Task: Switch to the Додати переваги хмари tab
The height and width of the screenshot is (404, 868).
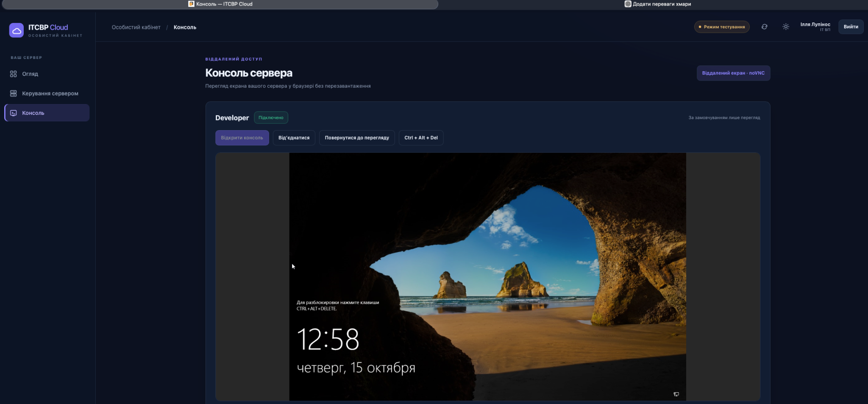Action: click(657, 4)
